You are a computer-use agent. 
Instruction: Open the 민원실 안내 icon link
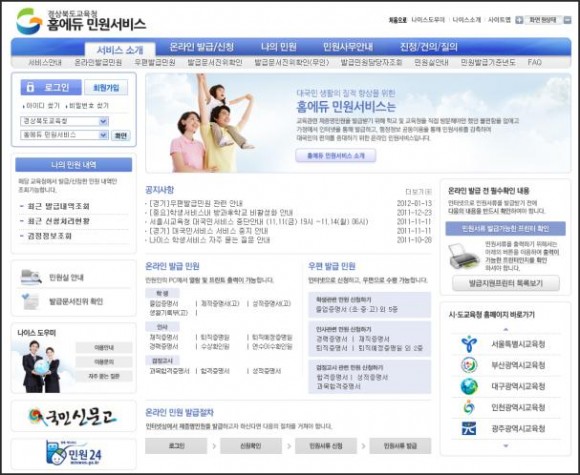[x=31, y=277]
